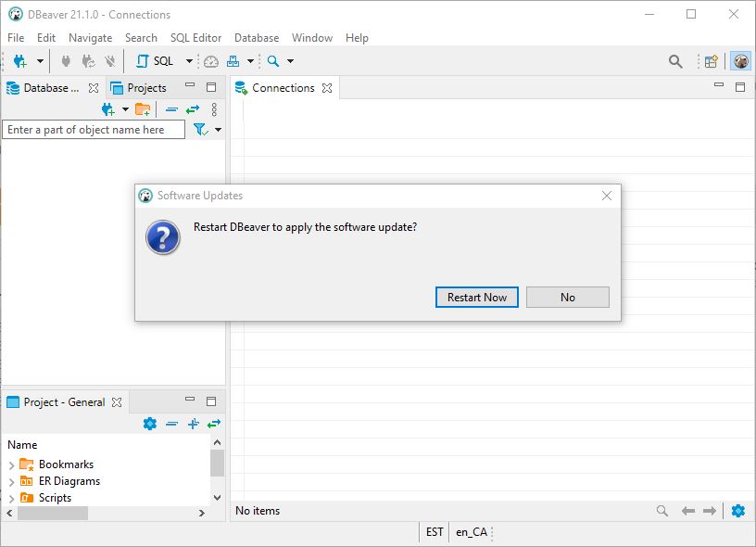
Task: Open the Database Navigator view menu dots
Action: 214,109
